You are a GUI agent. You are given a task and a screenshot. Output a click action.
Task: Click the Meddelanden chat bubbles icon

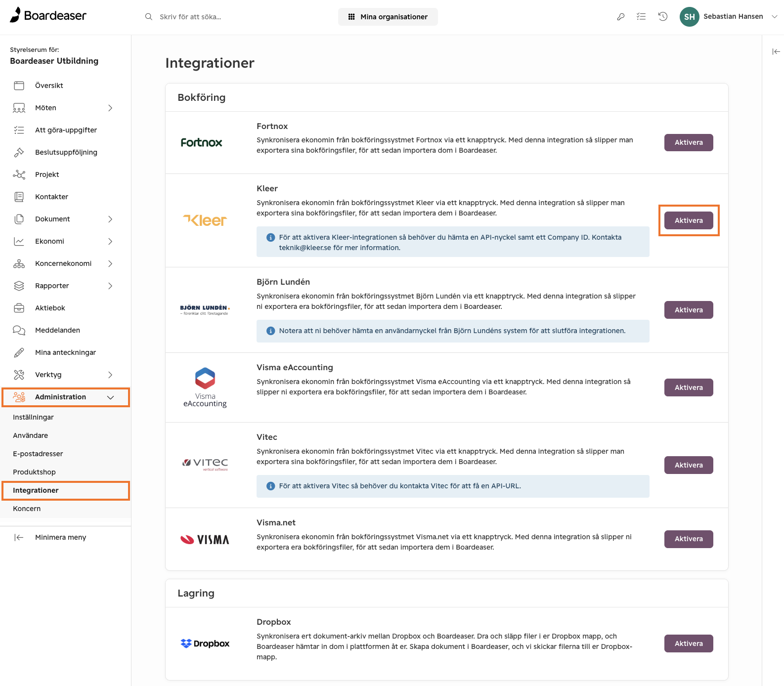point(19,330)
